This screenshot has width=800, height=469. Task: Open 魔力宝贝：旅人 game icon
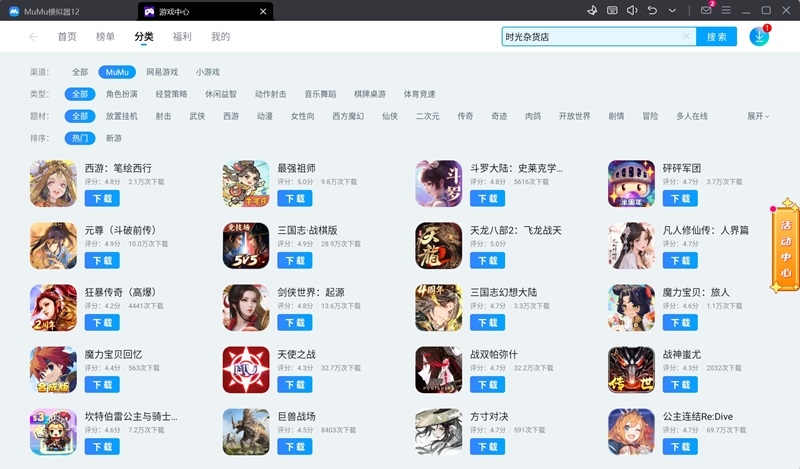click(631, 308)
